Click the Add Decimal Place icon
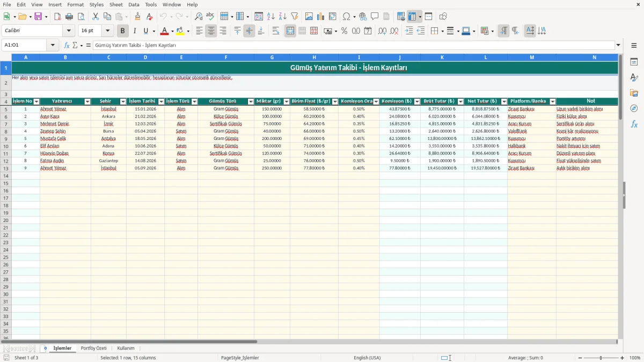The height and width of the screenshot is (362, 644). (x=382, y=31)
